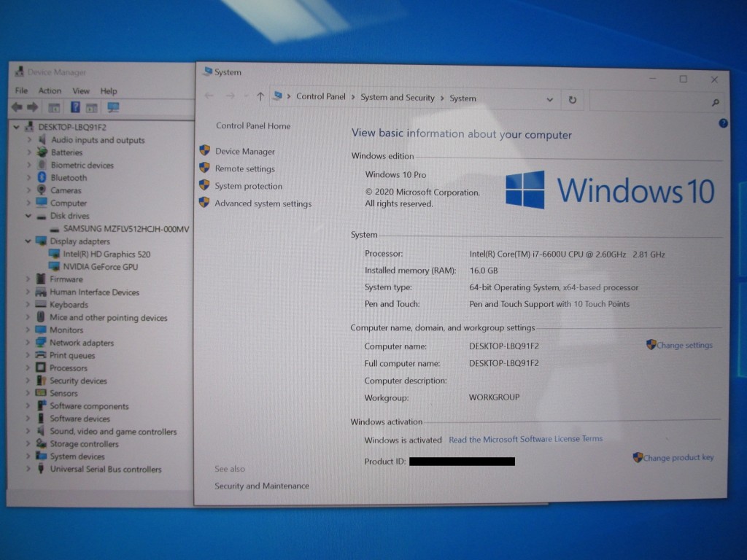Screen dimensions: 747x560
Task: Click the up arrow in System window navigation
Action: click(260, 96)
